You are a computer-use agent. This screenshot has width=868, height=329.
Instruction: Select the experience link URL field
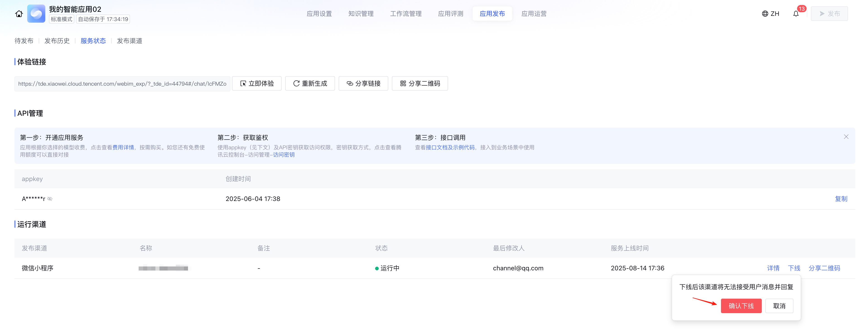click(122, 84)
